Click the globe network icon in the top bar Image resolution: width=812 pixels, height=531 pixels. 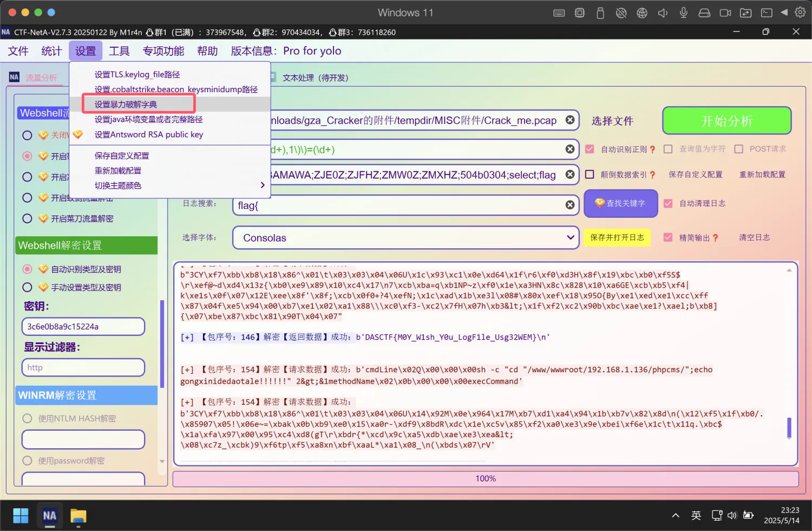point(642,12)
